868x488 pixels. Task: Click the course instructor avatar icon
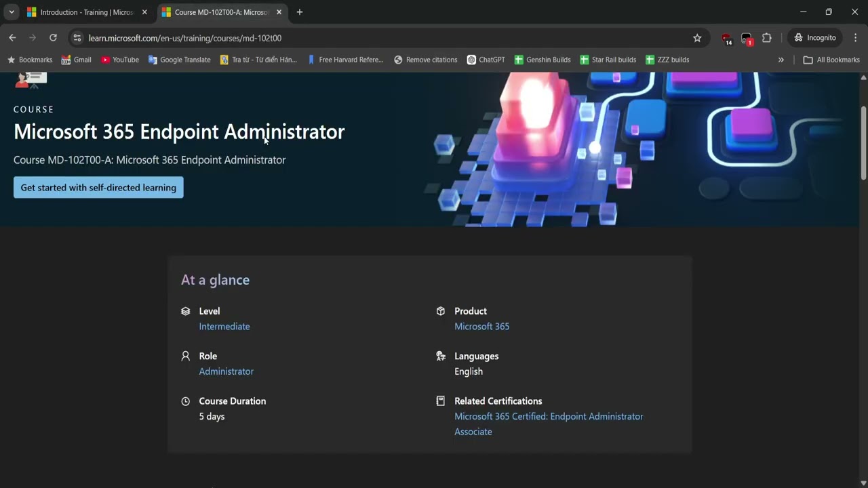tap(31, 80)
